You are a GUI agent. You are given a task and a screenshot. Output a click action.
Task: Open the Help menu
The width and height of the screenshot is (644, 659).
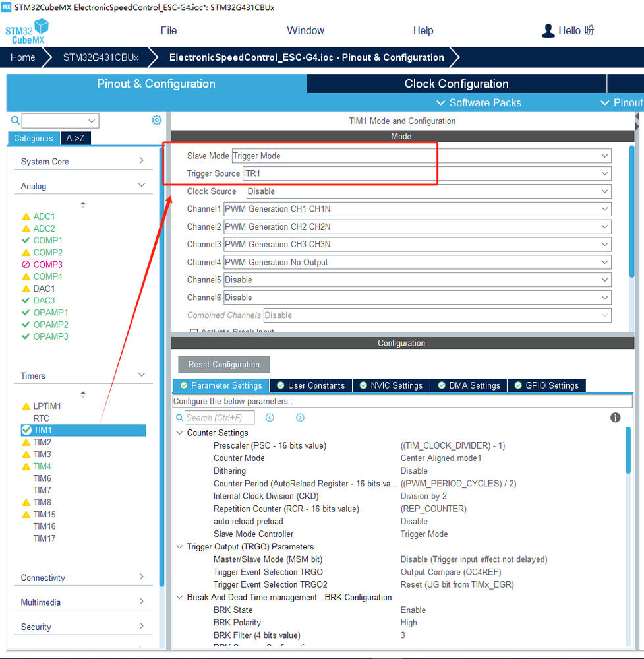pos(423,31)
